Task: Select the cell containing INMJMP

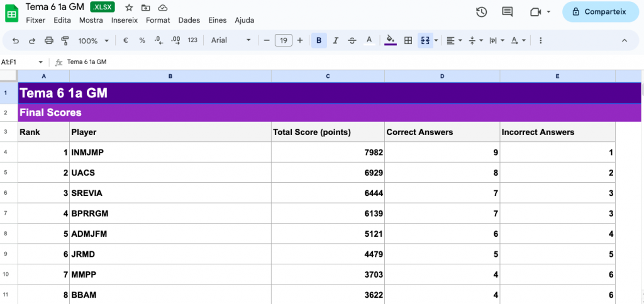Action: pos(170,152)
